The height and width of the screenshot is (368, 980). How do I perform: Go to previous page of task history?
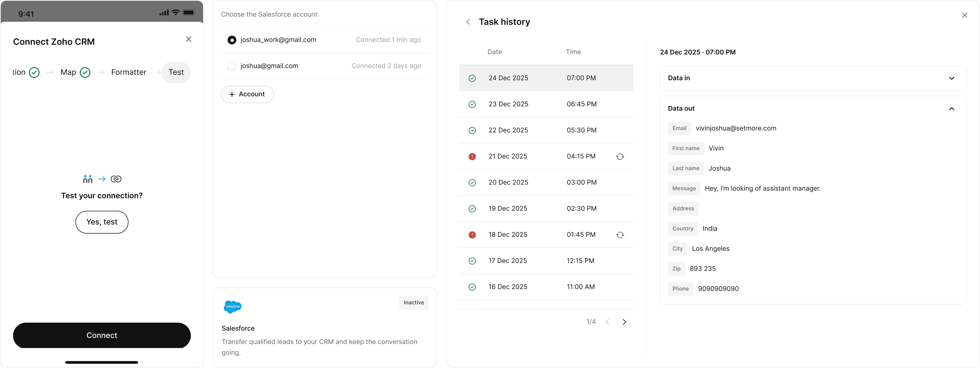point(607,322)
